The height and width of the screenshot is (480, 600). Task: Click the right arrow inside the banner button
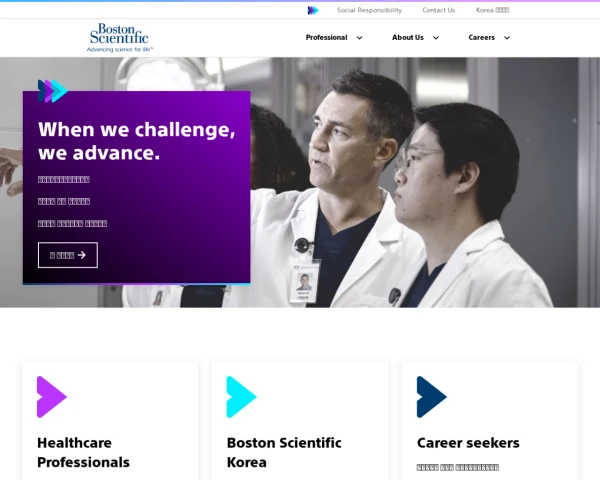[x=82, y=255]
